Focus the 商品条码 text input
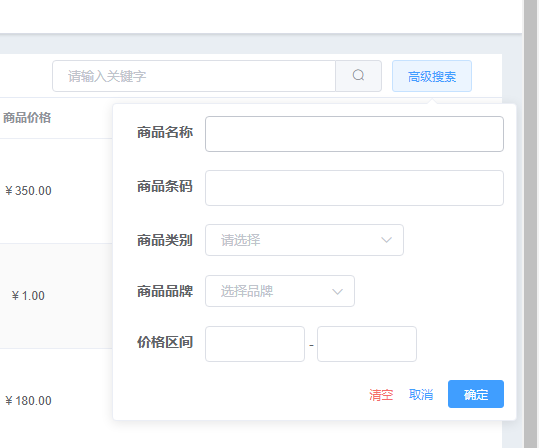 point(354,188)
